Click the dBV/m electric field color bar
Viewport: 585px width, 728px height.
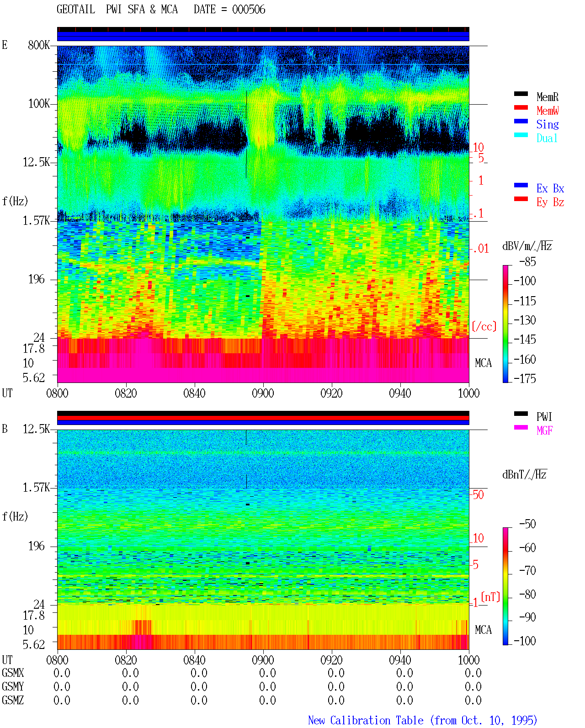click(x=505, y=324)
